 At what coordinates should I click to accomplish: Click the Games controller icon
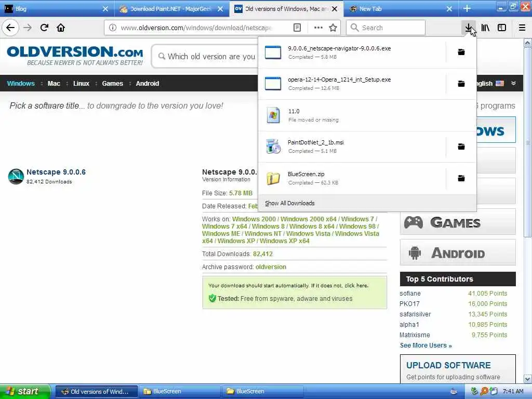point(413,222)
